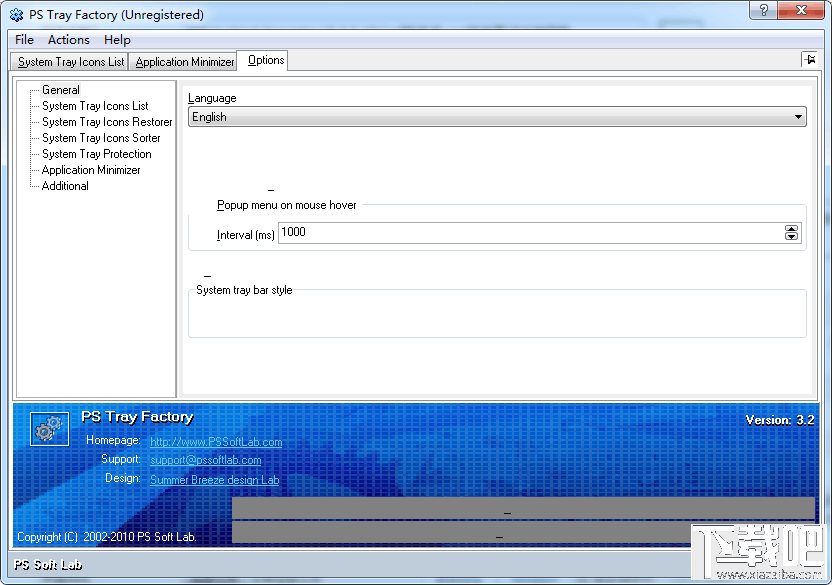Open the PSSoftLab.com homepage link
832x585 pixels.
pyautogui.click(x=216, y=442)
